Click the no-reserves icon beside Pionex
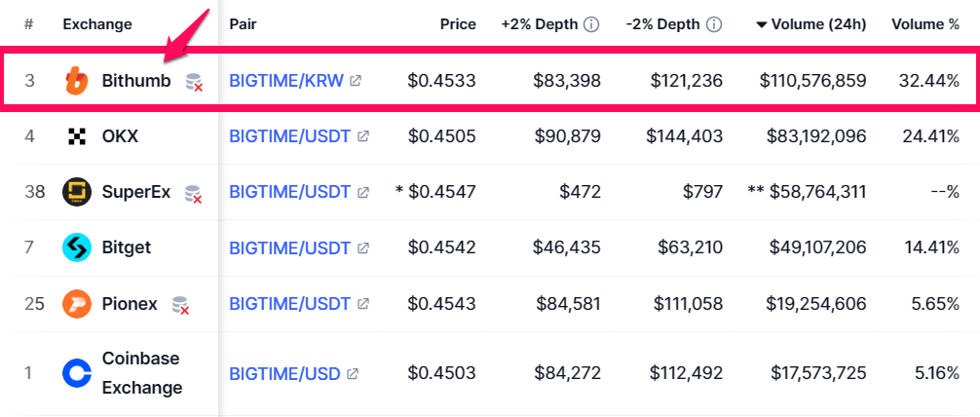The height and width of the screenshot is (417, 980). coord(181,305)
